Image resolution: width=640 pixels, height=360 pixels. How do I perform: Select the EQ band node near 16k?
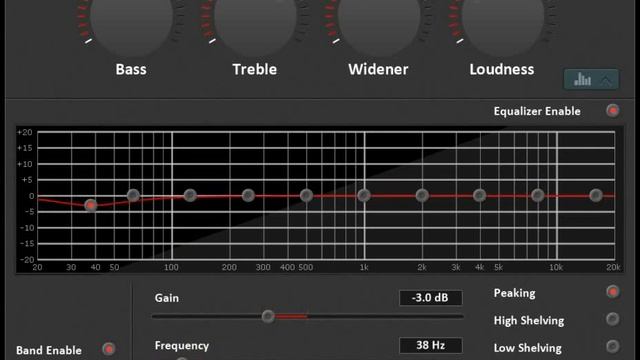tap(596, 196)
